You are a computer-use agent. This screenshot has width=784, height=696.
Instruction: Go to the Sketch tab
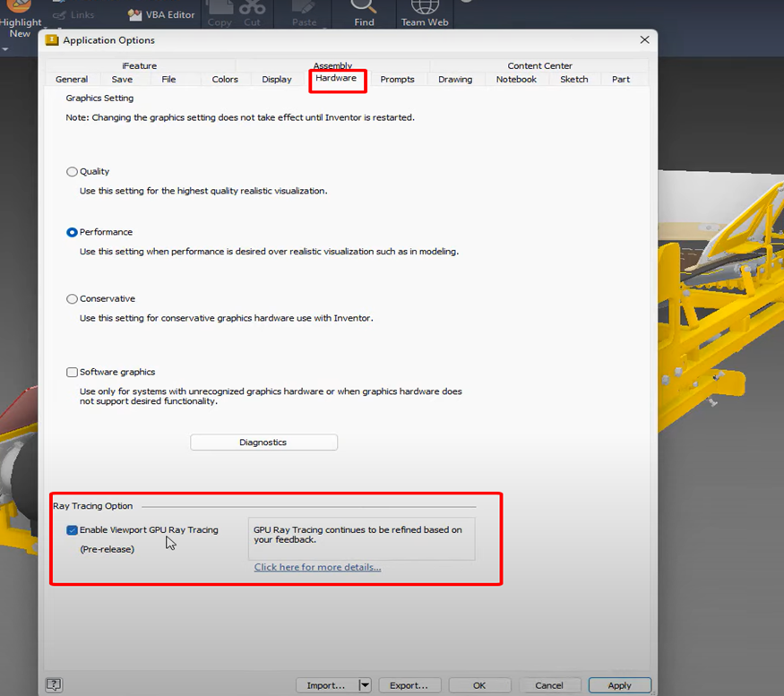click(x=574, y=79)
